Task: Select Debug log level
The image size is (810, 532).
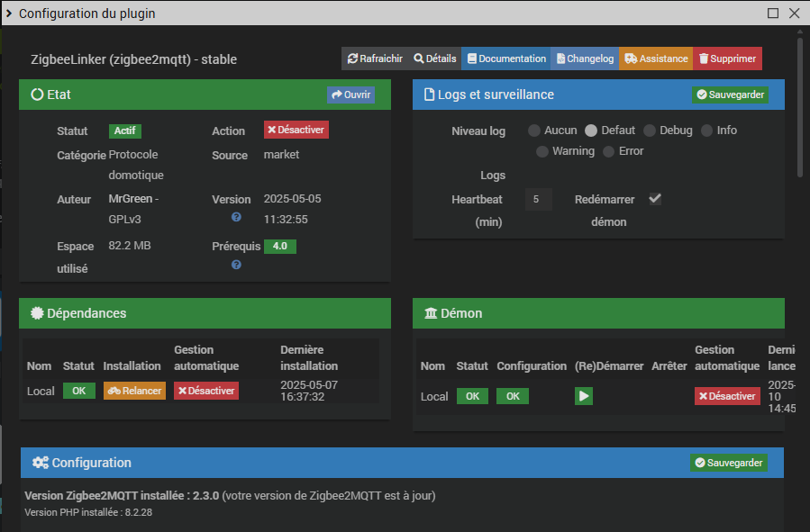Action: tap(650, 131)
